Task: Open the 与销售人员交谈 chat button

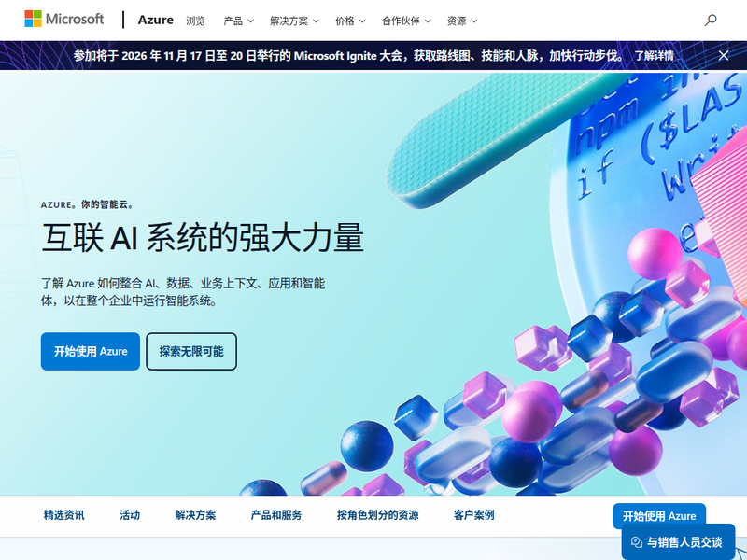Action: pyautogui.click(x=679, y=542)
